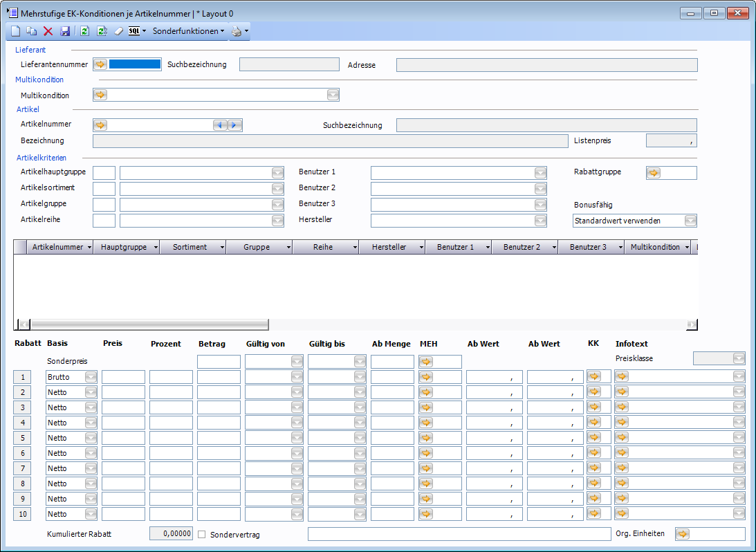Save using the floppy disk icon
This screenshot has width=756, height=552.
[65, 31]
